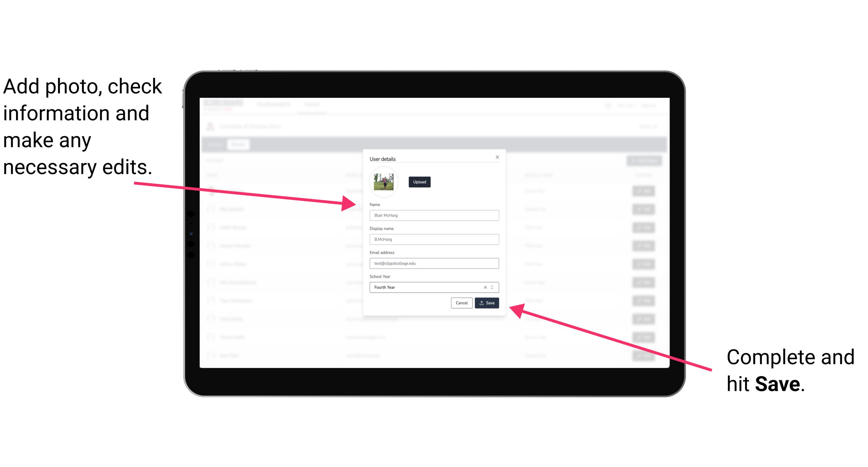The height and width of the screenshot is (467, 868).
Task: Click the Upload photo icon
Action: pos(419,182)
